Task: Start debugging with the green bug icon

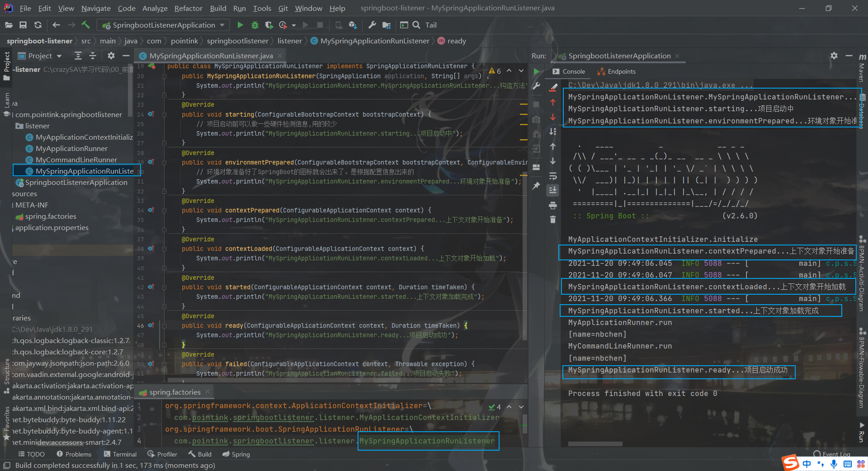Action: [x=255, y=25]
